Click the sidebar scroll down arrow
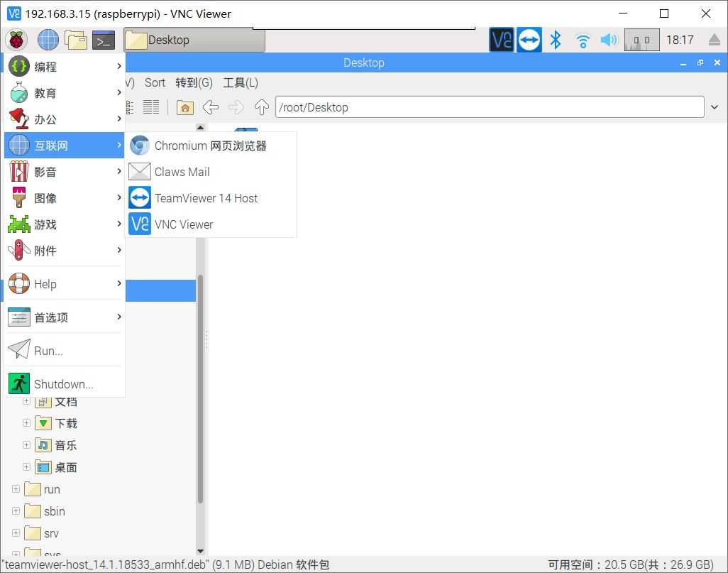 [x=201, y=551]
